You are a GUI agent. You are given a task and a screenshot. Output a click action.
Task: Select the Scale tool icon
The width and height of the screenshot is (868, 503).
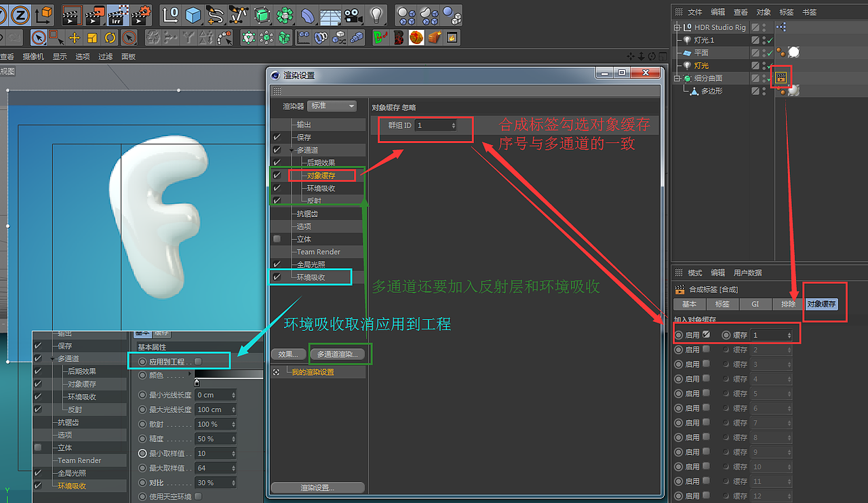point(92,37)
